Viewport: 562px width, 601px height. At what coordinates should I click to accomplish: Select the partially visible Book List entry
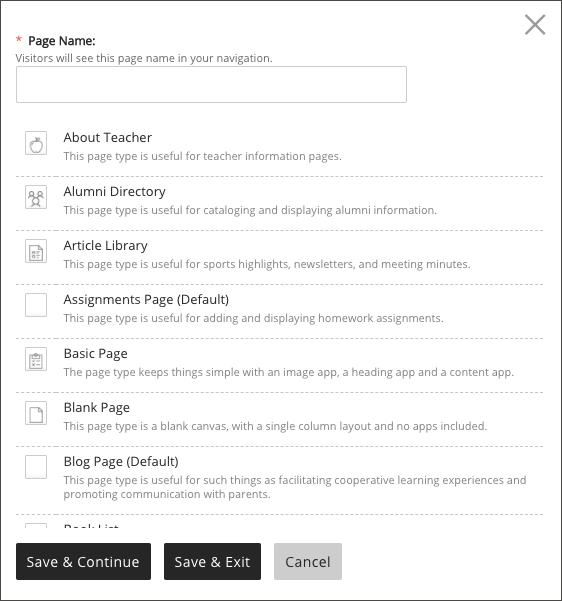tap(91, 525)
